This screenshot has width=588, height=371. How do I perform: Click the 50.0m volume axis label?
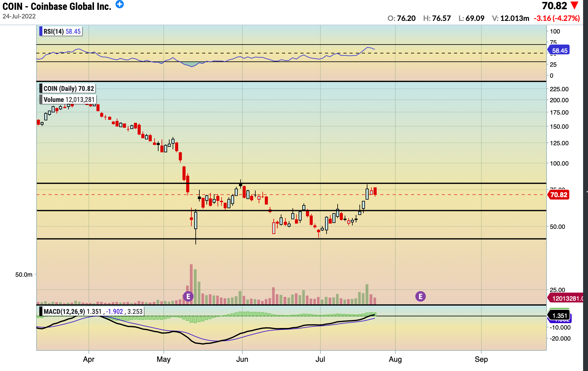[x=24, y=275]
